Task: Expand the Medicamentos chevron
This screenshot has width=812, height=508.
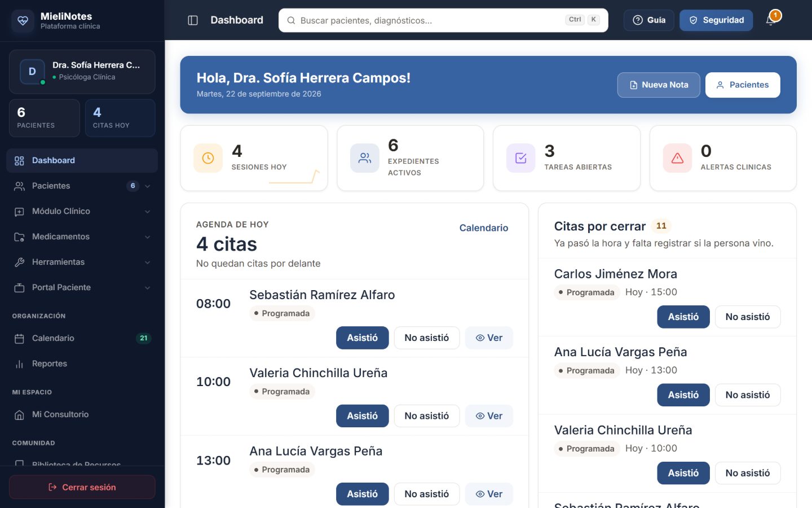Action: coord(148,237)
